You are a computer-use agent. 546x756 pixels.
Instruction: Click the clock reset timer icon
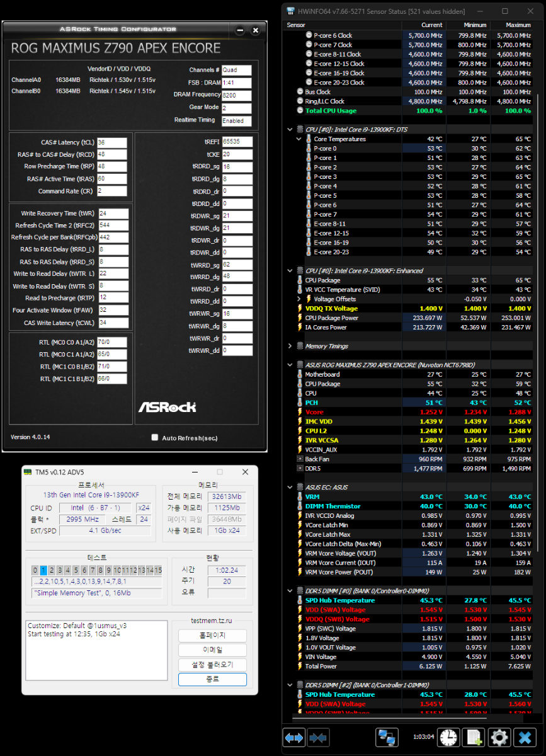448,737
